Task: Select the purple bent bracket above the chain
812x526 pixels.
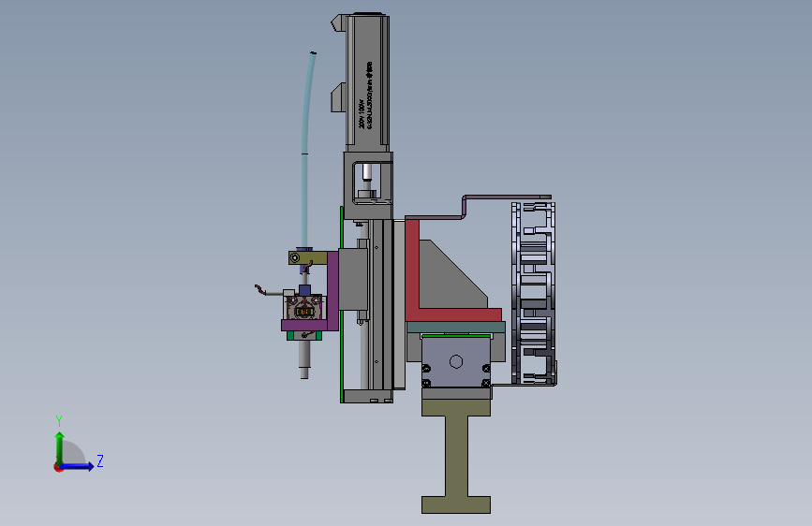Action: pos(477,206)
